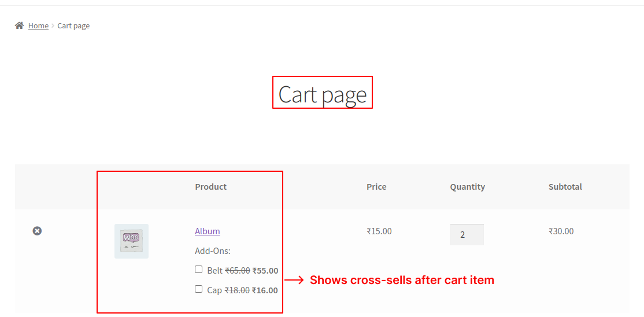
Task: Click the Cart page heading
Action: tap(323, 94)
